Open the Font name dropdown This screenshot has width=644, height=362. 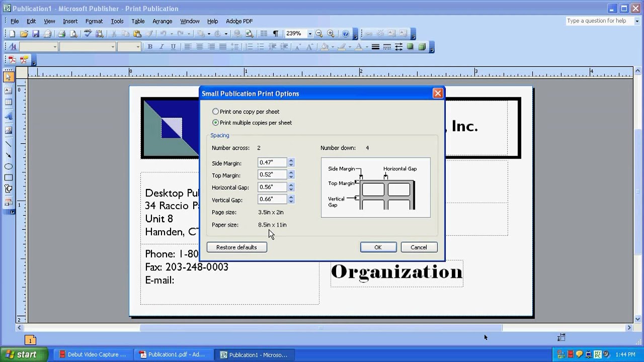coord(113,47)
